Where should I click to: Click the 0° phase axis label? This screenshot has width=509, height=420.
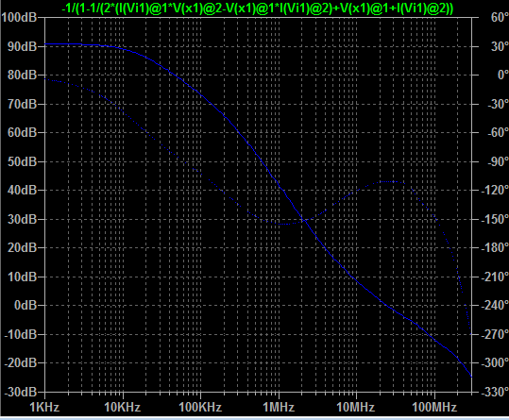pyautogui.click(x=502, y=75)
